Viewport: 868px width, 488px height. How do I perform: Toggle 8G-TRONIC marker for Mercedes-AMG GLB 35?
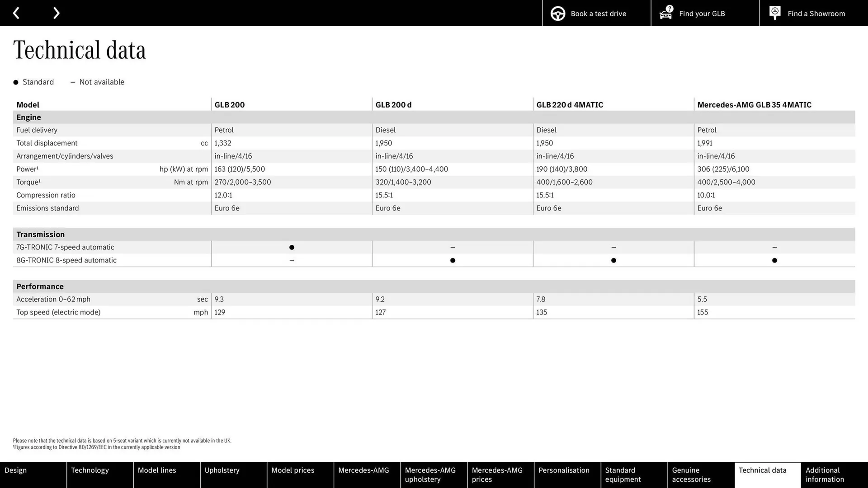[774, 260]
